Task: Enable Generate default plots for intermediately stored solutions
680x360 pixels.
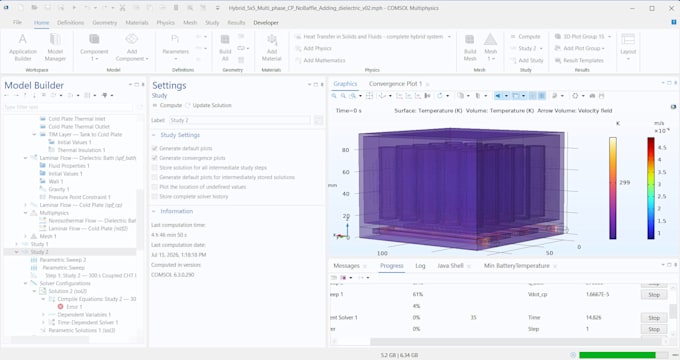Action: [154, 177]
